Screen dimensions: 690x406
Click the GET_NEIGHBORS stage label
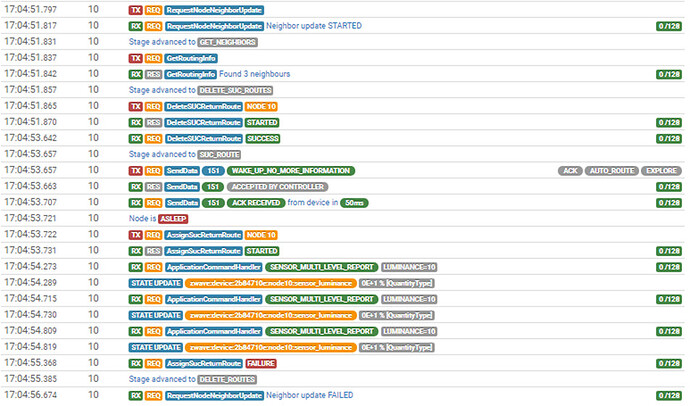228,42
